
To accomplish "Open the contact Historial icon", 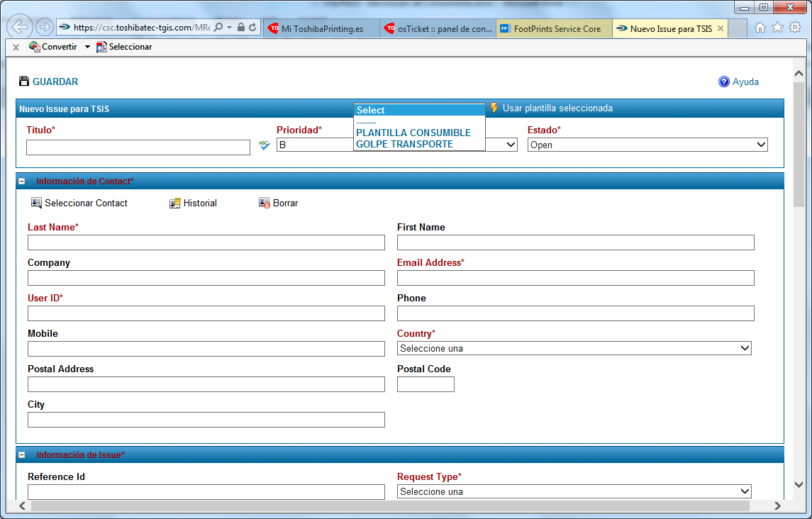I will [175, 203].
